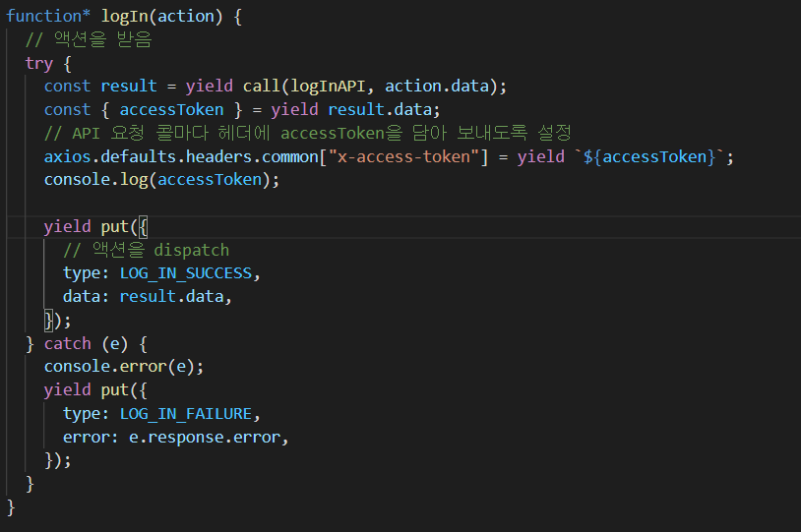Image resolution: width=801 pixels, height=532 pixels.
Task: Click the catch keyword
Action: 68,344
